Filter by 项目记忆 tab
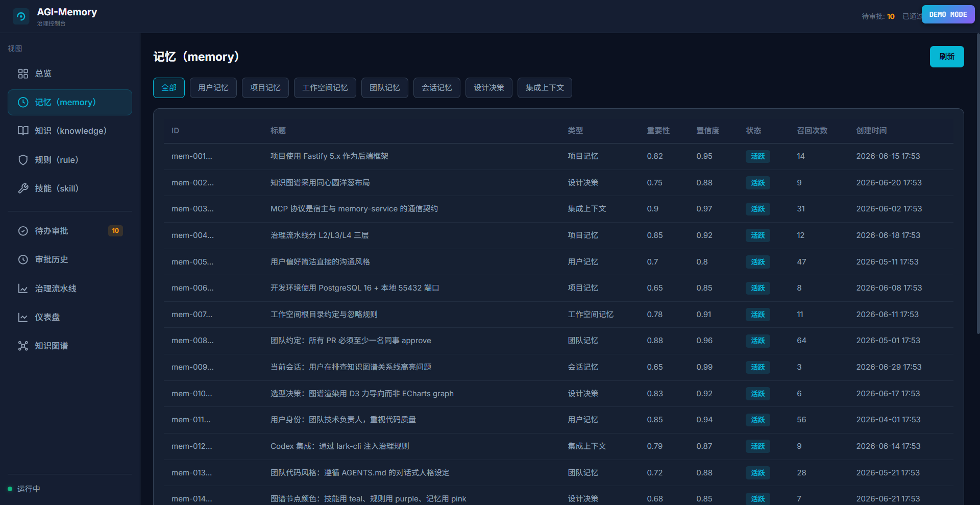This screenshot has height=505, width=980. (x=265, y=88)
